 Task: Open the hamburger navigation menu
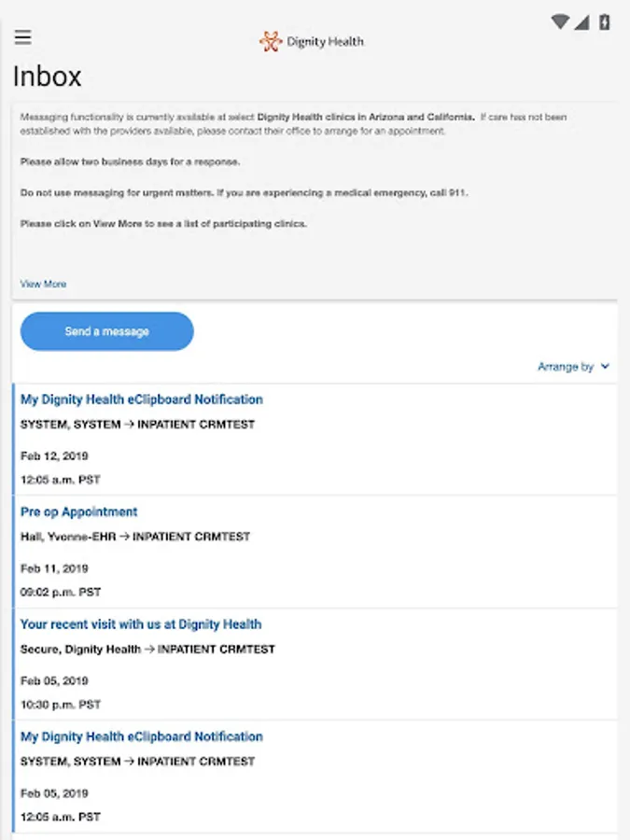coord(23,37)
